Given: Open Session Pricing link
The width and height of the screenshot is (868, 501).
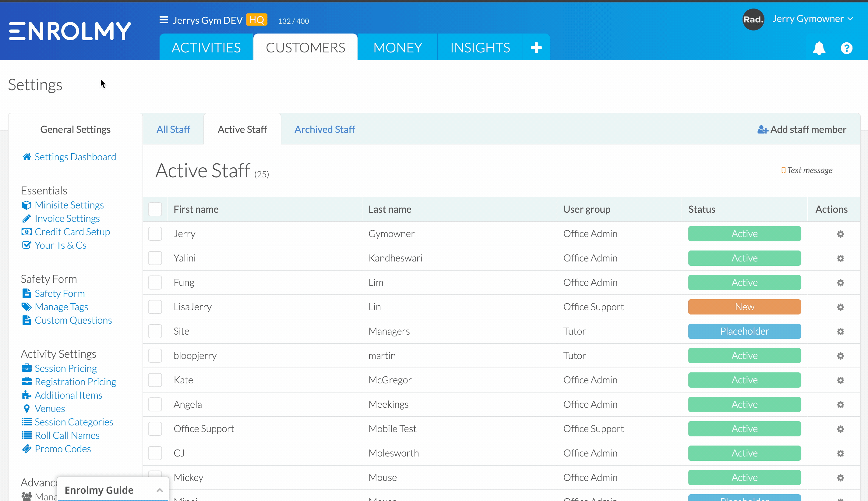Looking at the screenshot, I should [x=66, y=368].
